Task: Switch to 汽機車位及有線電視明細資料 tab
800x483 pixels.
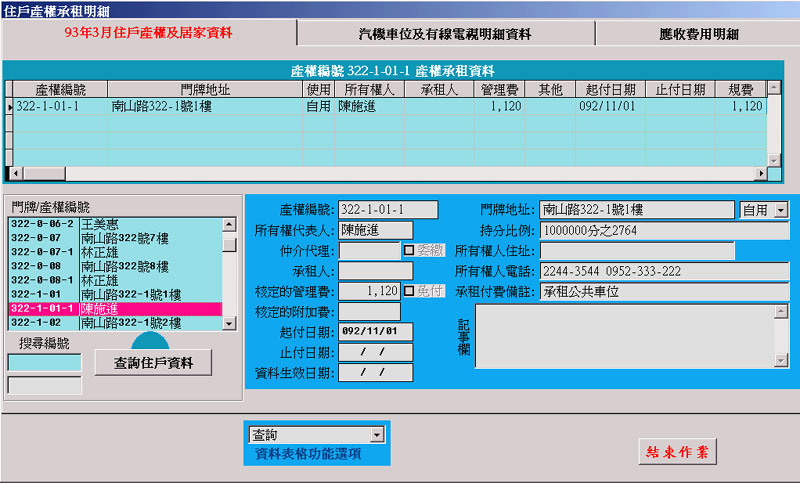Action: click(x=445, y=34)
